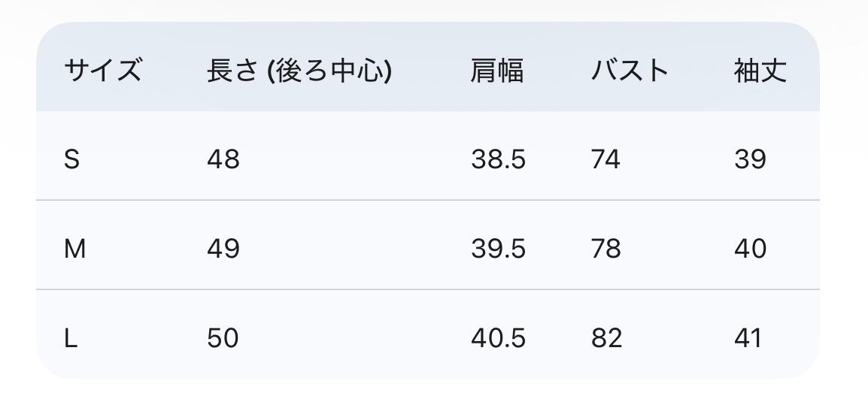This screenshot has height=405, width=868.
Task: Select the shoulder width value 38.5
Action: click(498, 159)
